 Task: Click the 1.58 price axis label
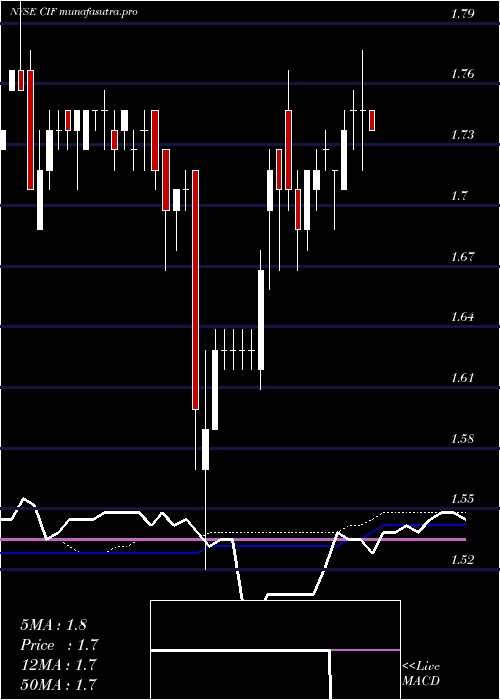click(x=462, y=438)
